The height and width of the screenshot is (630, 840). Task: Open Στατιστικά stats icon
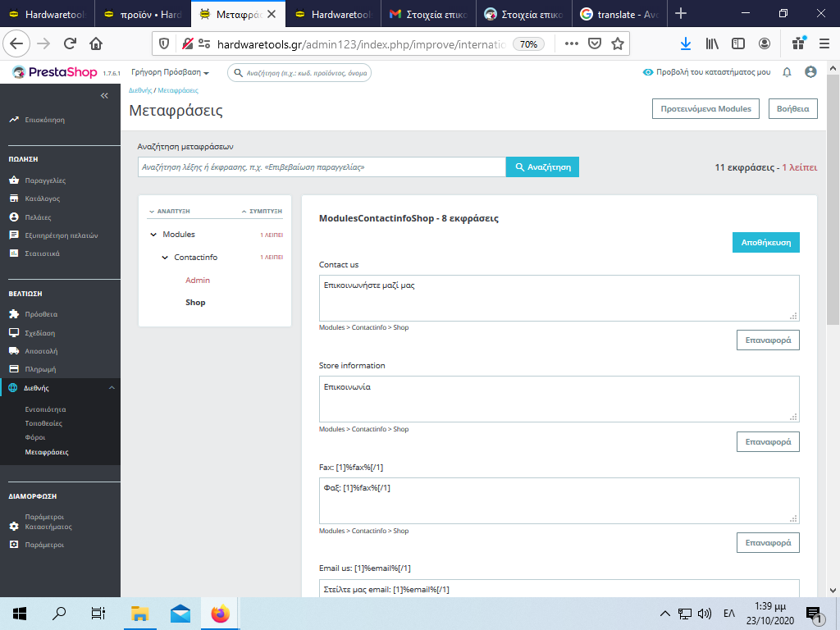[14, 253]
